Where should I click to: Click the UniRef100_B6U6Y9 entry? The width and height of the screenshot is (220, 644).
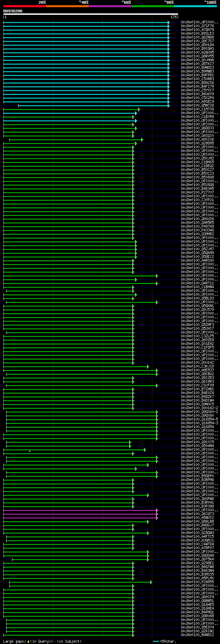pos(197,94)
